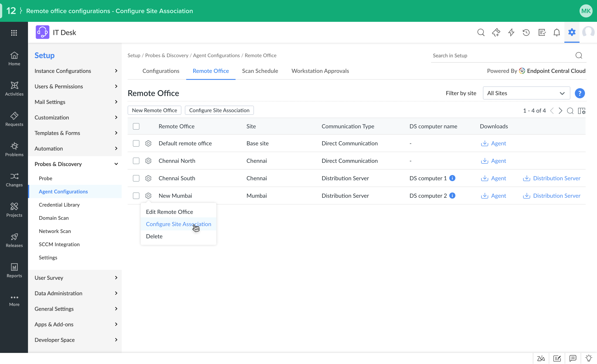Screen dimensions: 597x364
Task: Expand Data Administration section
Action: click(75, 293)
